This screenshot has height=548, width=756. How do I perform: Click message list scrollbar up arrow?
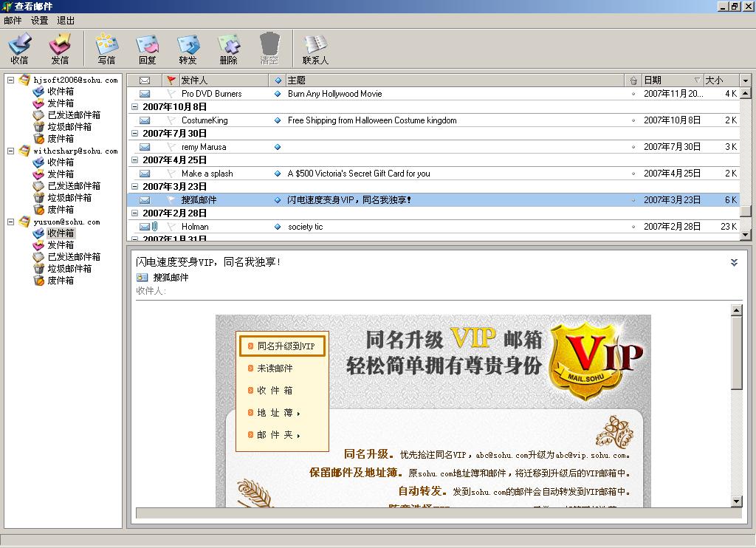point(746,93)
